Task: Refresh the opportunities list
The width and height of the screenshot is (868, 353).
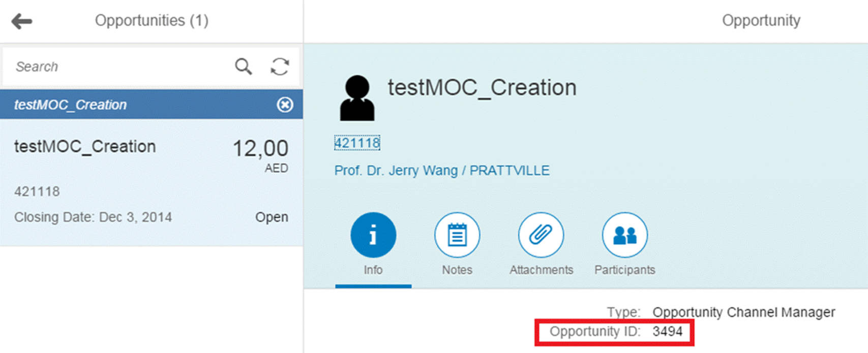Action: (x=280, y=67)
